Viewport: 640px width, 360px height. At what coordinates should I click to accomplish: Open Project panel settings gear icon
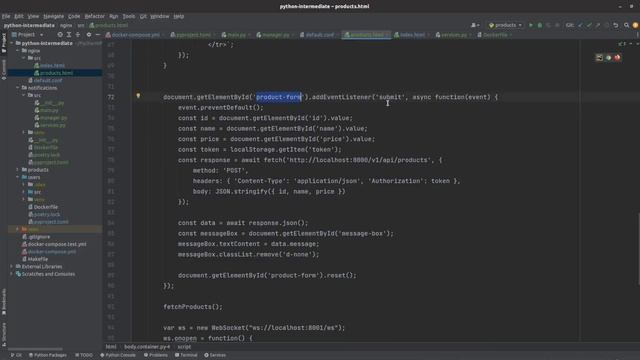89,35
